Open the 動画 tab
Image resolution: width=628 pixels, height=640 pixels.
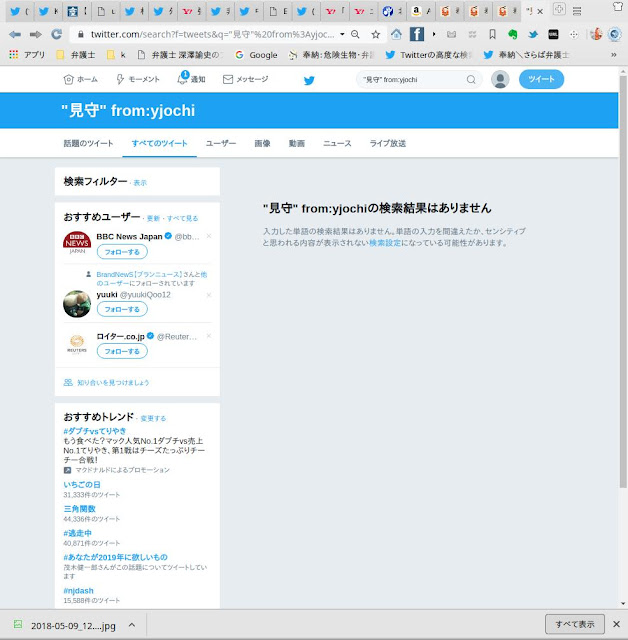click(x=297, y=143)
